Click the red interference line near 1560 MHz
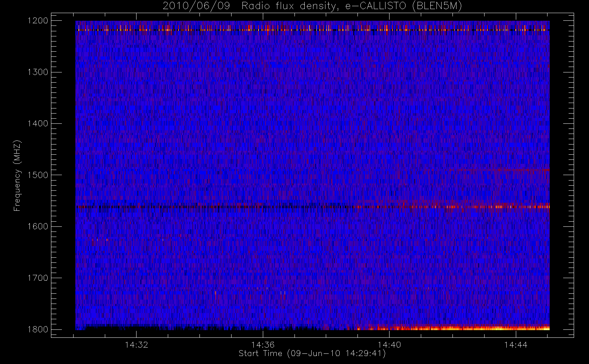 click(x=312, y=207)
